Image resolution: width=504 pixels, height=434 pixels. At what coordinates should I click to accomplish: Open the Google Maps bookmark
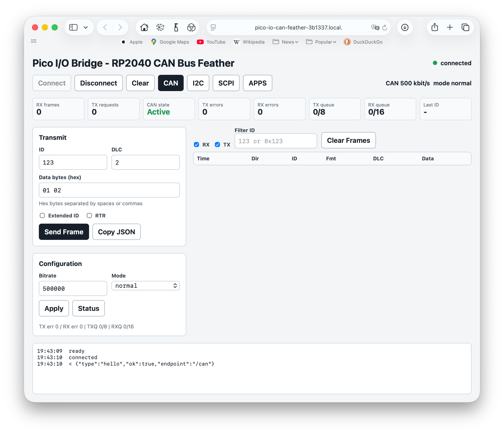click(170, 42)
